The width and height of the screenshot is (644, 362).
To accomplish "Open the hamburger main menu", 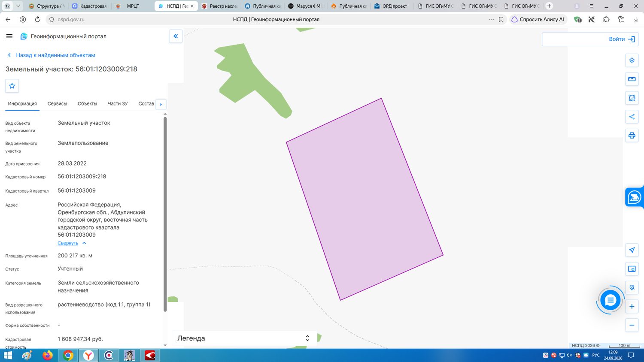I will point(9,36).
